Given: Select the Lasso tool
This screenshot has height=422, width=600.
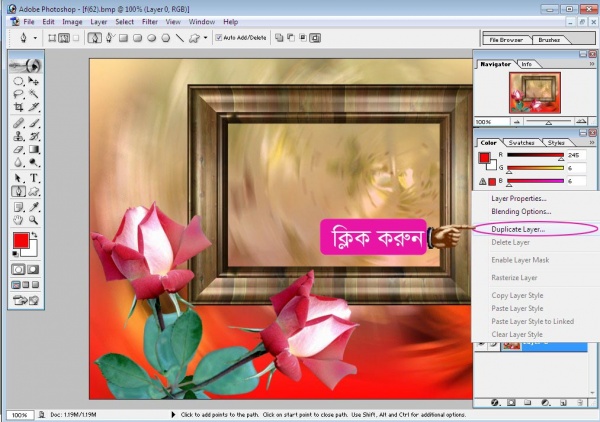Looking at the screenshot, I should click(18, 94).
